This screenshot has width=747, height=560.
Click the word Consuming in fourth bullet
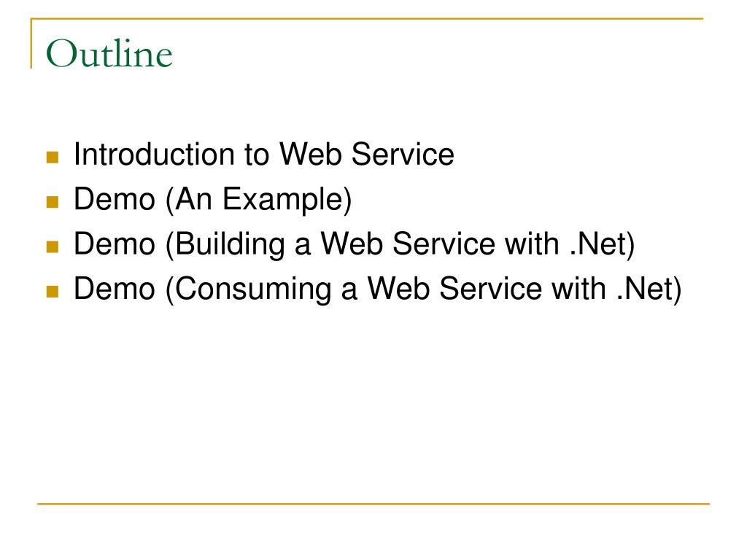point(253,289)
